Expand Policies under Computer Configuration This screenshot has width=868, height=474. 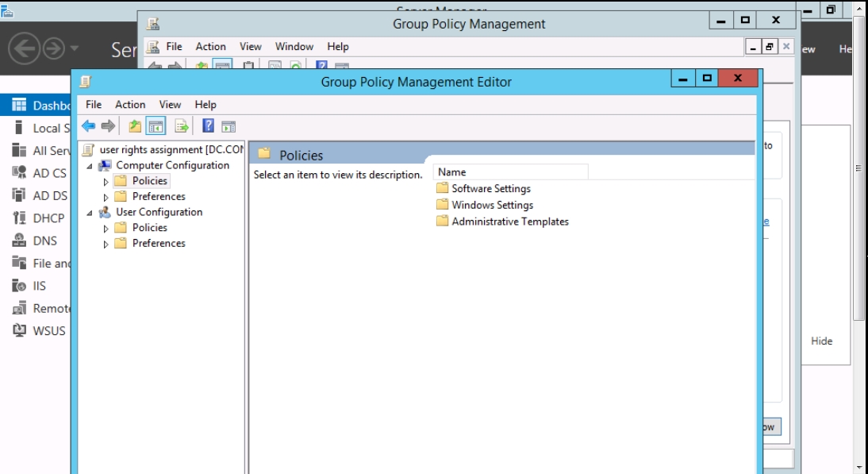pos(106,182)
